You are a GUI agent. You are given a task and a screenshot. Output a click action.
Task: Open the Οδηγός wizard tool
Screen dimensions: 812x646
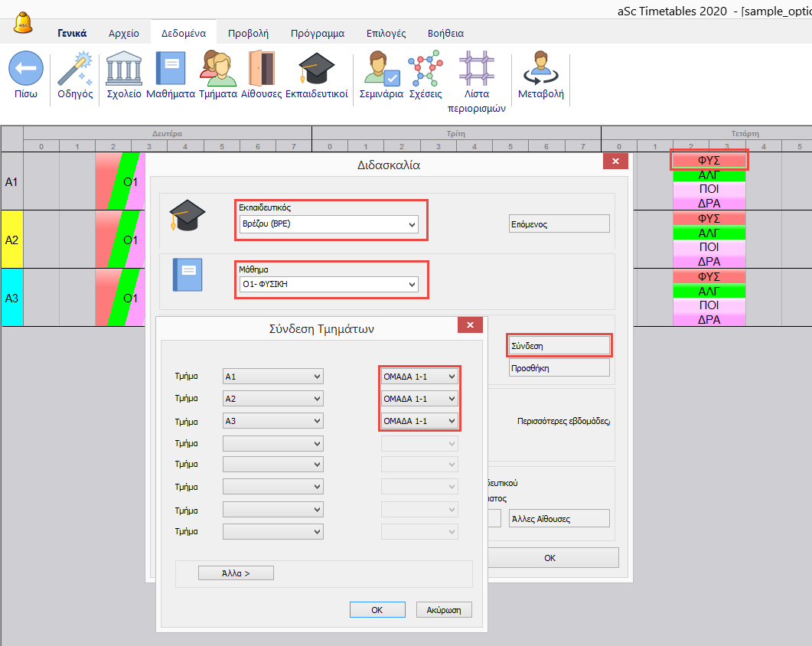click(75, 70)
